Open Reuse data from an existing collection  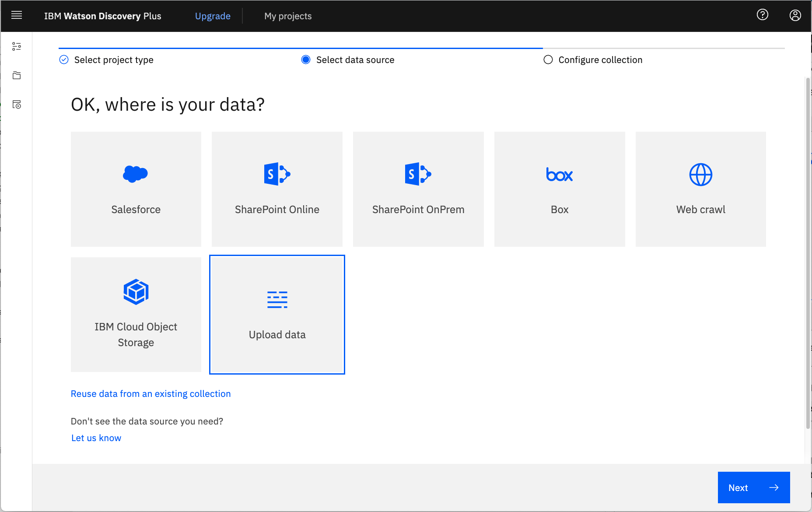coord(151,394)
